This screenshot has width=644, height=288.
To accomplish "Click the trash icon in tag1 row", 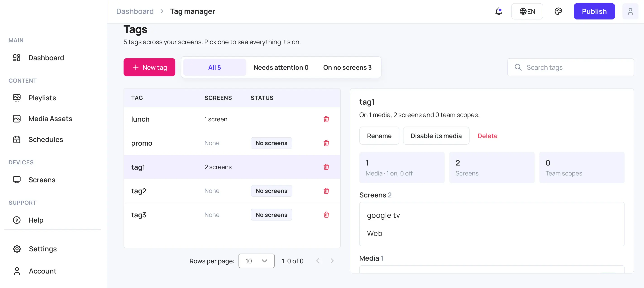I will pos(326,167).
